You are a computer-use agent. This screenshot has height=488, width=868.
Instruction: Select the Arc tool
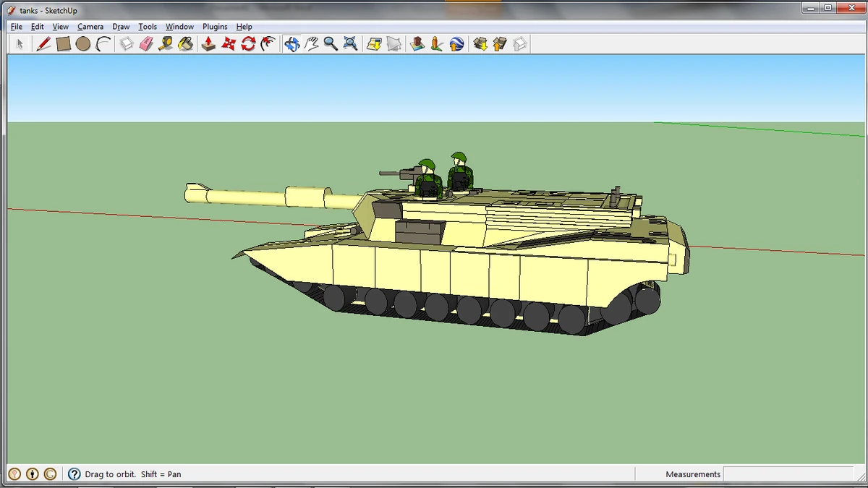tap(103, 43)
